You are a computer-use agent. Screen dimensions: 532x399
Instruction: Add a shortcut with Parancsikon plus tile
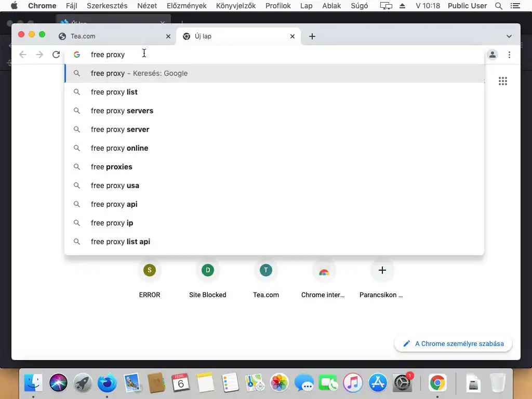pos(382,278)
